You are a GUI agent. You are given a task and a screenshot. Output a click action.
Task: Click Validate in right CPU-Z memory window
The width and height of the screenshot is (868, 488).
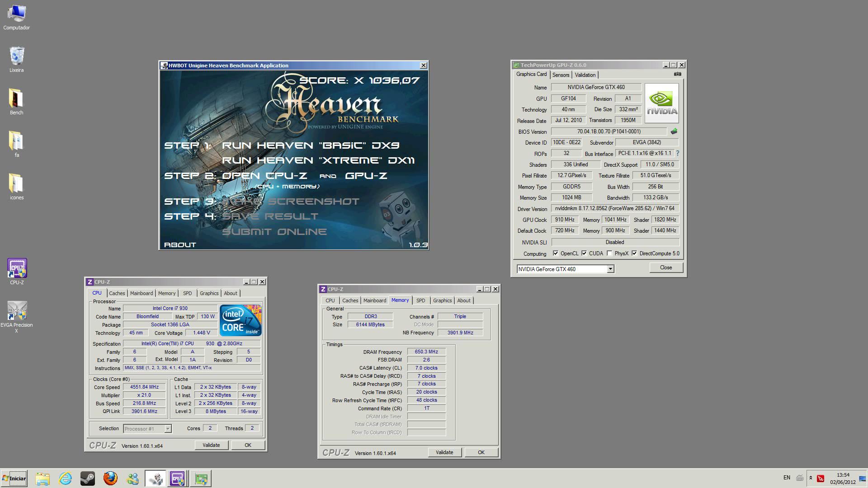tap(444, 452)
